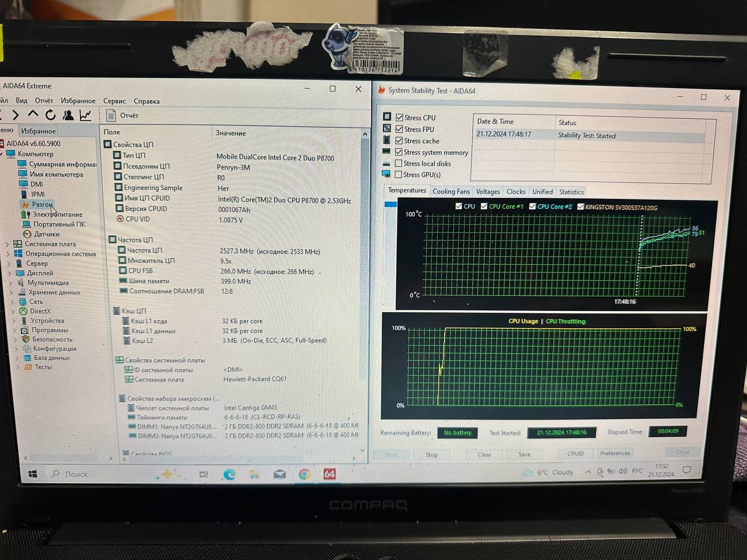The image size is (747, 560).
Task: Expand the Сервер tree node
Action: [x=9, y=263]
